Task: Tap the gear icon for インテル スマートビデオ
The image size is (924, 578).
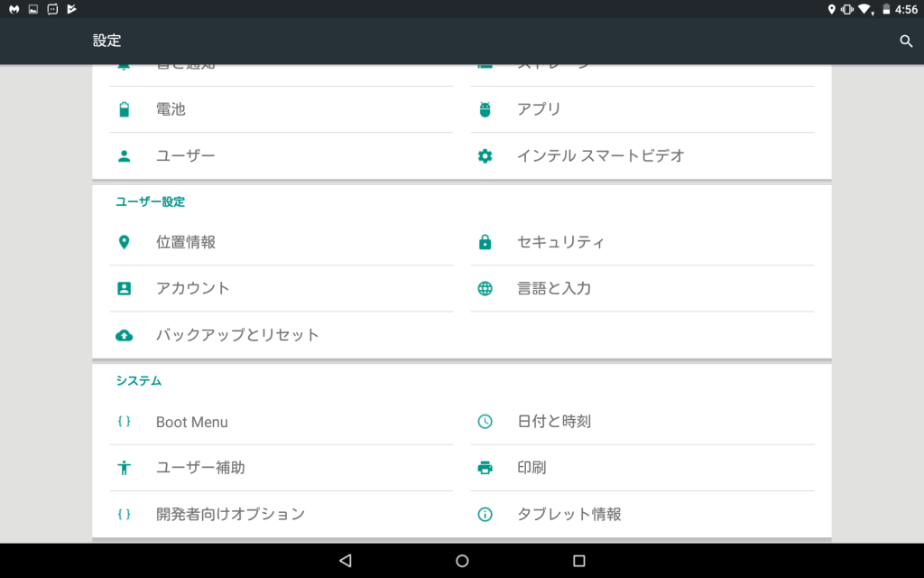Action: pos(485,155)
